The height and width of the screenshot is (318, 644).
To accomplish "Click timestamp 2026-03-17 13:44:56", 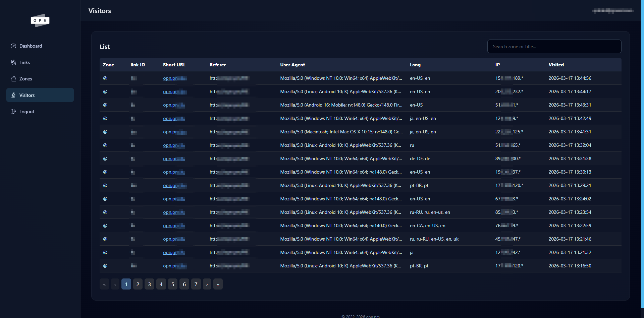I will click(x=570, y=78).
